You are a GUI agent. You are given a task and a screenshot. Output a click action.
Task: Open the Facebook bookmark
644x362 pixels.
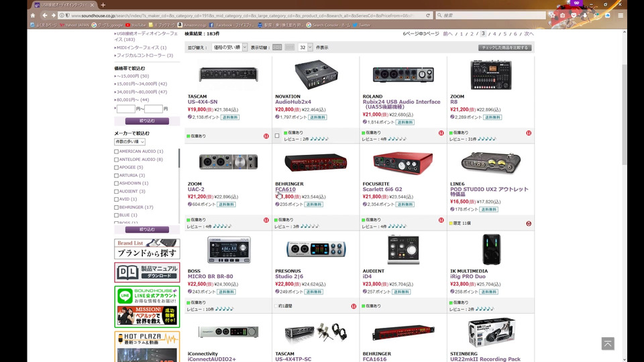(231, 25)
